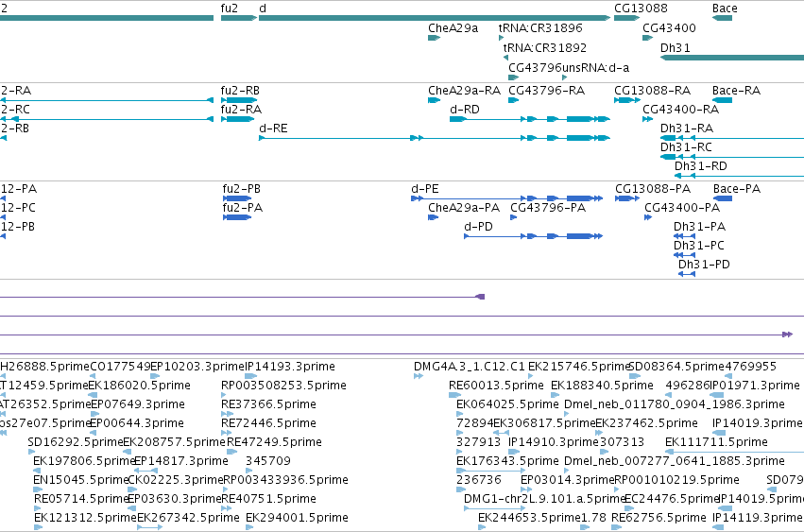This screenshot has height=532, width=804.
Task: Click the fu2-RA transcript label
Action: [x=241, y=110]
